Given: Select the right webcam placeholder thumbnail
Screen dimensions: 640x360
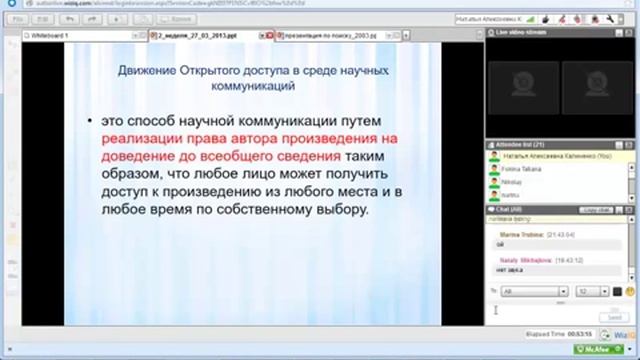Looking at the screenshot, I should click(x=597, y=87).
